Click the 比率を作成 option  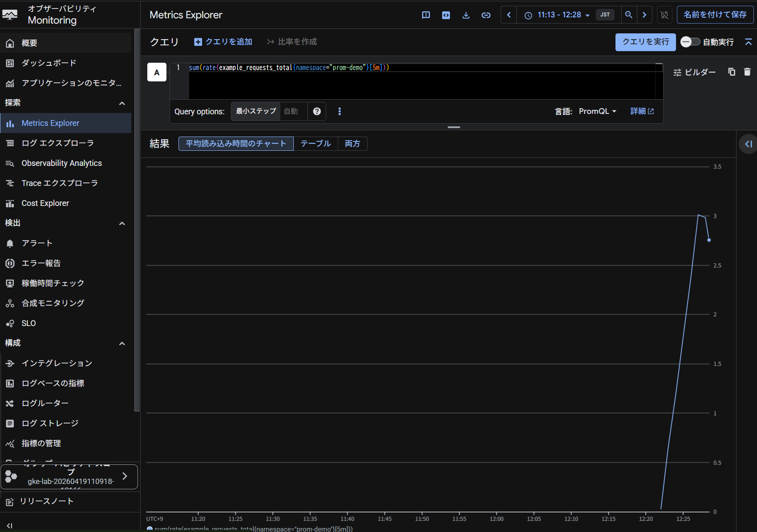292,42
